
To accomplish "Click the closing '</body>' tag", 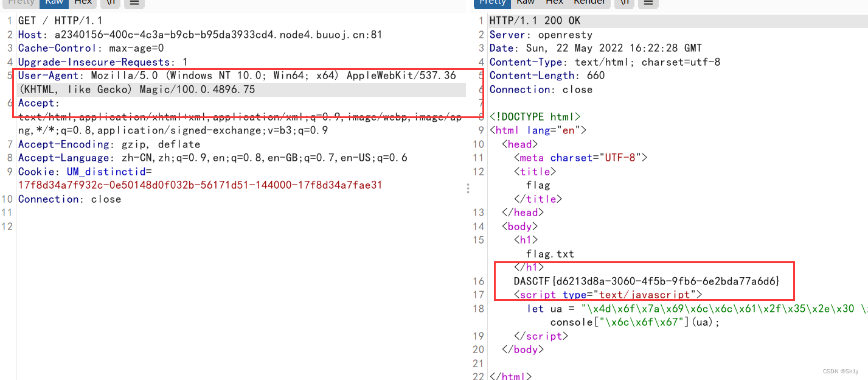I will 523,350.
